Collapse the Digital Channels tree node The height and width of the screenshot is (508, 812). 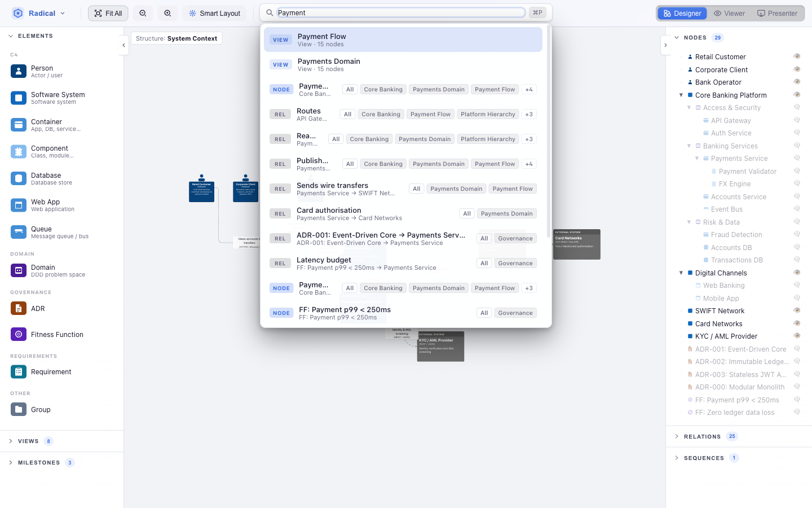pos(681,273)
